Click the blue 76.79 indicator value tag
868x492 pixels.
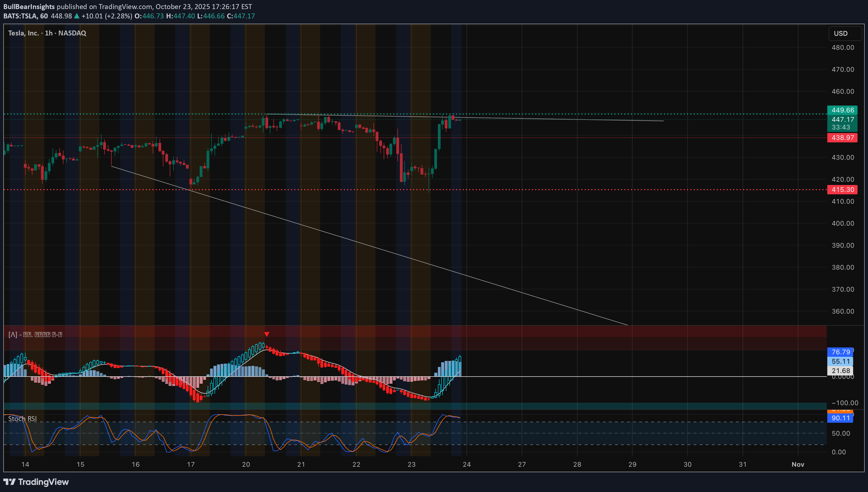[x=840, y=352]
